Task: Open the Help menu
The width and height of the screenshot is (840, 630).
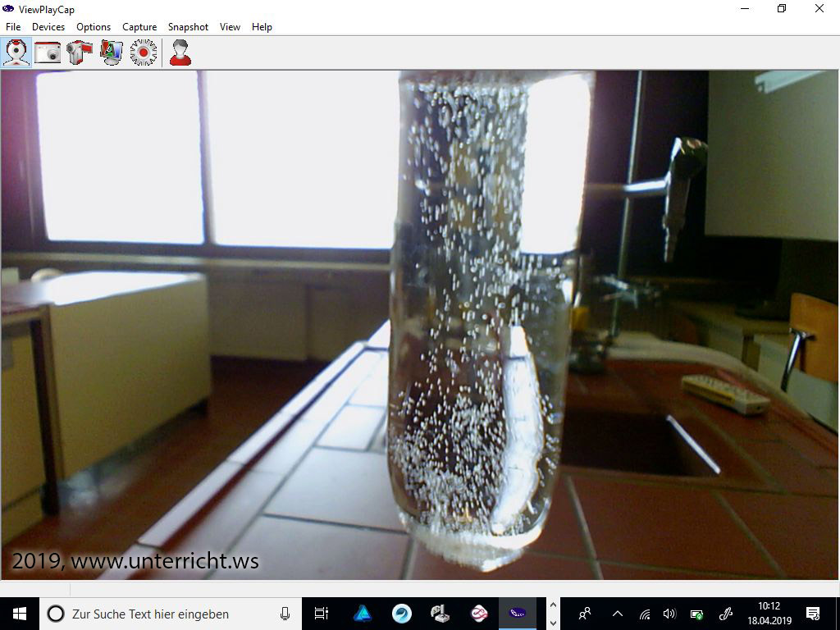Action: coord(262,27)
